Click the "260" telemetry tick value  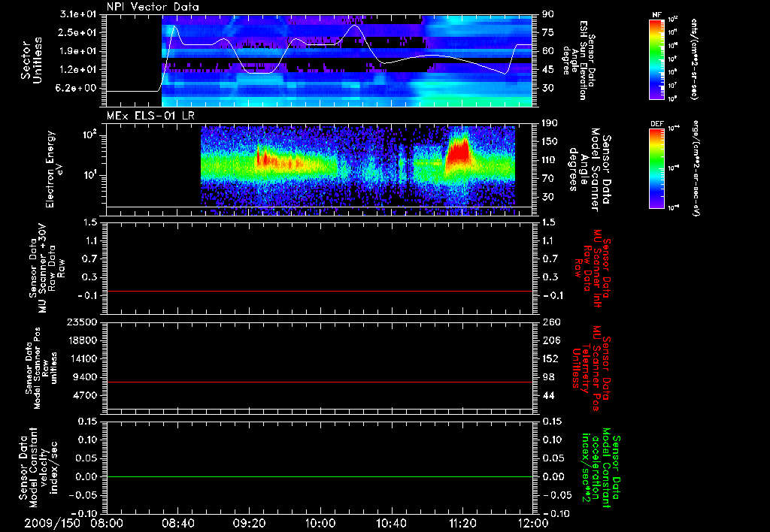point(551,322)
